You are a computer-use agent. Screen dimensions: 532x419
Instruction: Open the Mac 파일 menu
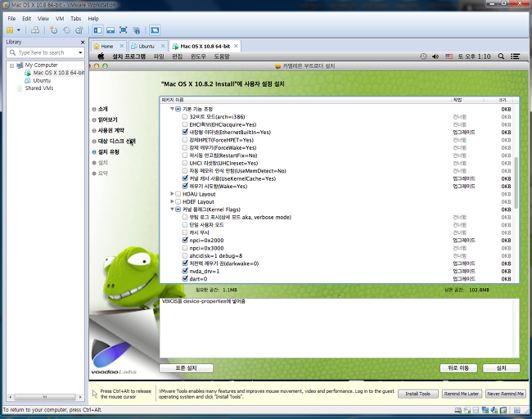[x=159, y=56]
